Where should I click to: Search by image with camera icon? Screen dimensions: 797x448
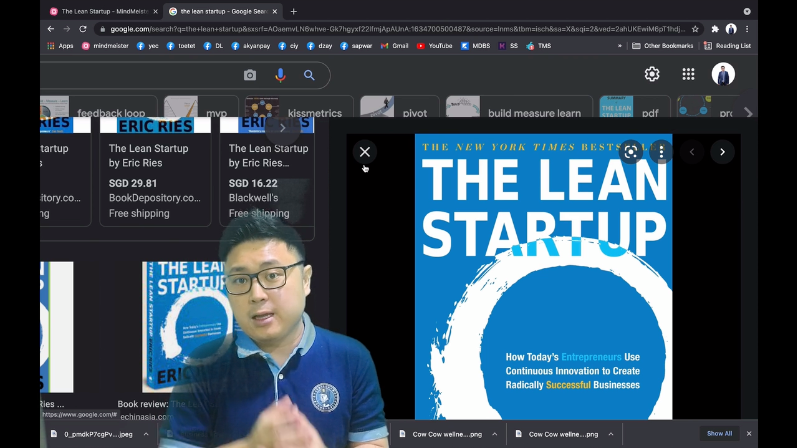(250, 75)
